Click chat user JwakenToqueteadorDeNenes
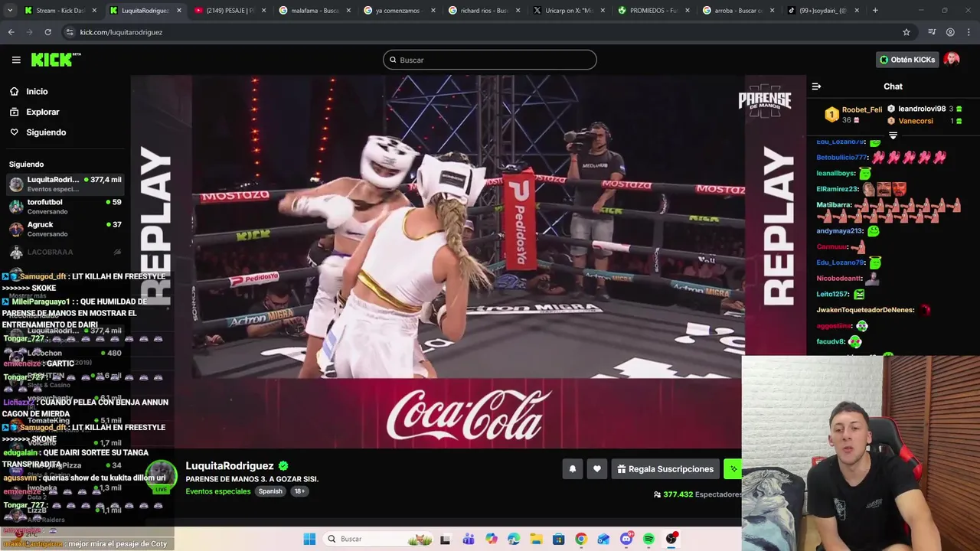The height and width of the screenshot is (551, 980). click(x=865, y=310)
